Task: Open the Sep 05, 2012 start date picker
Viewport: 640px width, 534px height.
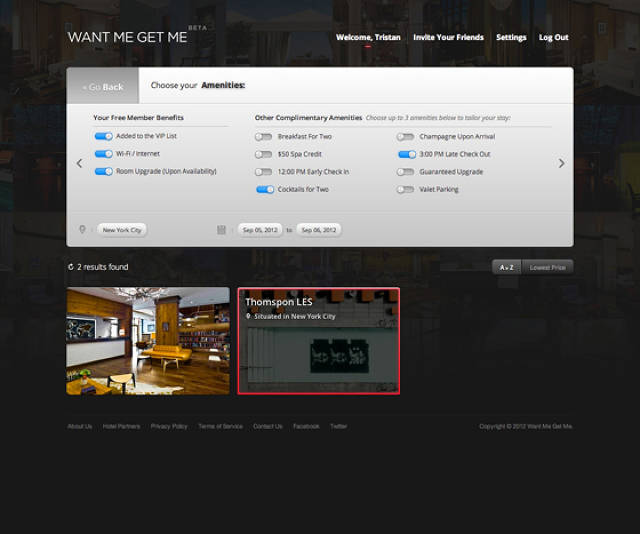Action: 260,230
